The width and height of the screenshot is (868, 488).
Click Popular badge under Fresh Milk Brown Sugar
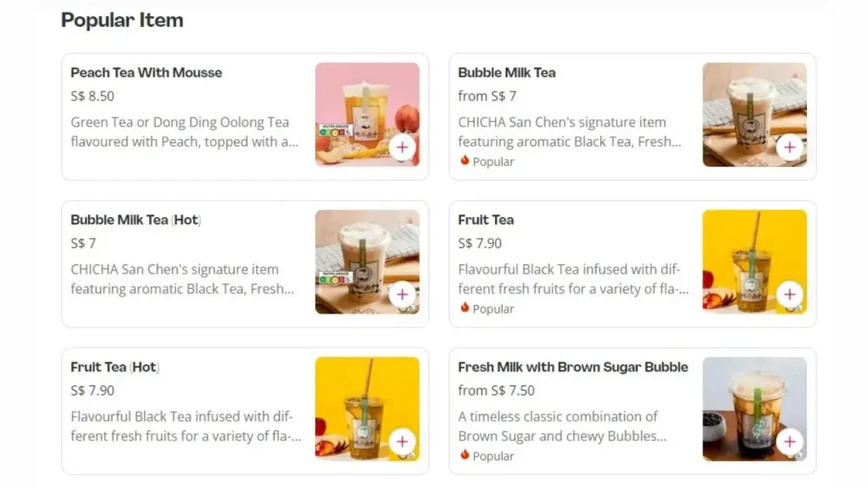[487, 456]
